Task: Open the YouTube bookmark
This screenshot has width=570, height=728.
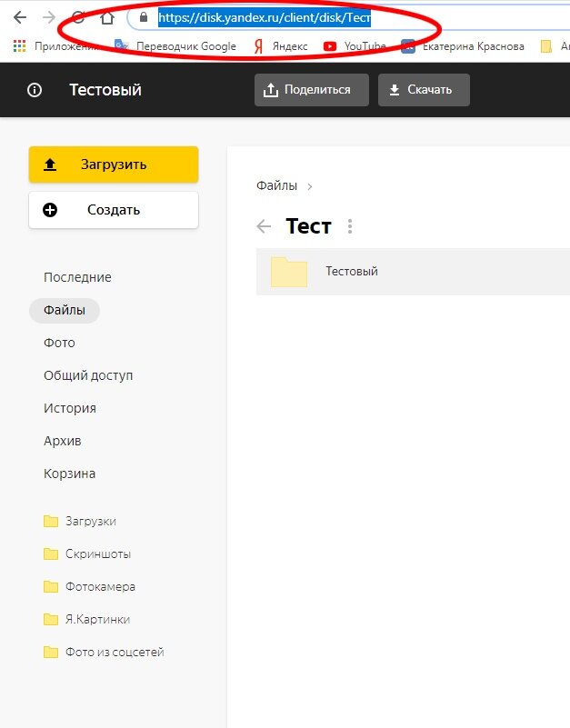Action: (355, 46)
